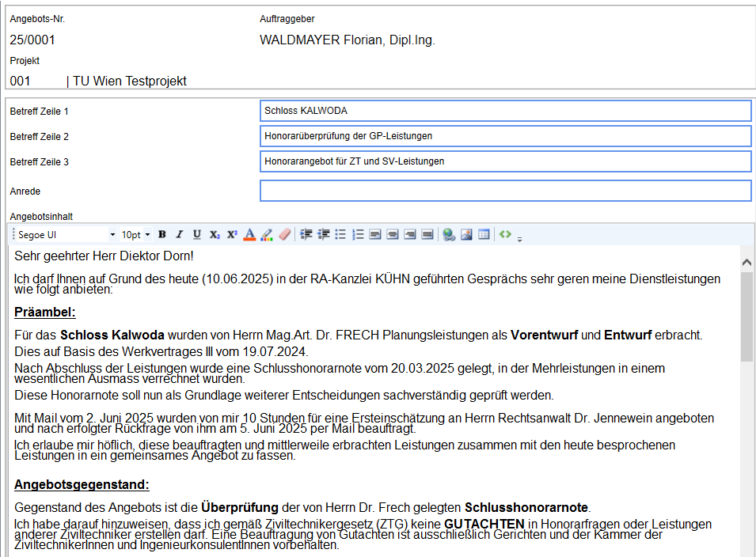Toggle underline formatting
The image size is (756, 557).
197,235
